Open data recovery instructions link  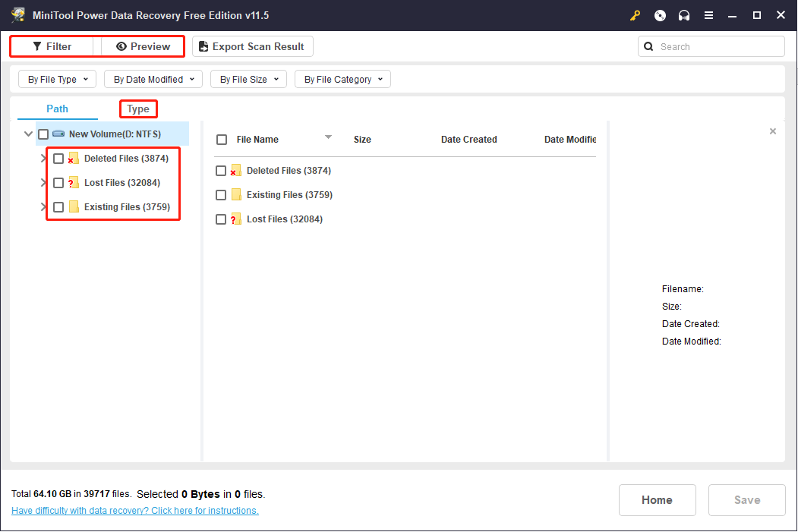pos(135,510)
